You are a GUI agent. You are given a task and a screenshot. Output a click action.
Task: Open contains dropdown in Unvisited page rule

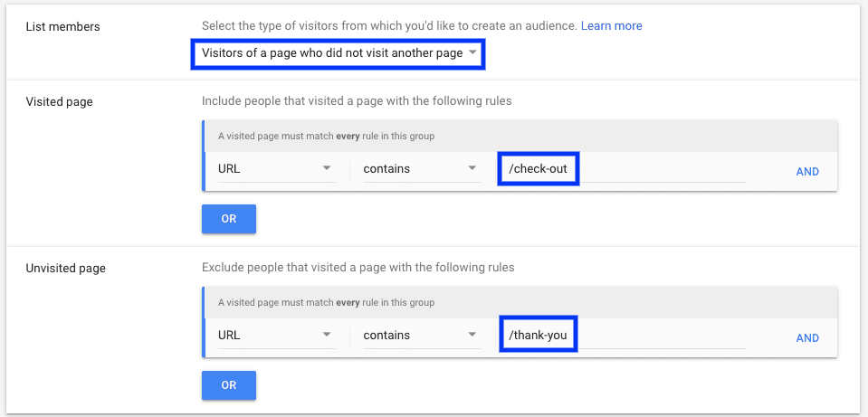[421, 335]
